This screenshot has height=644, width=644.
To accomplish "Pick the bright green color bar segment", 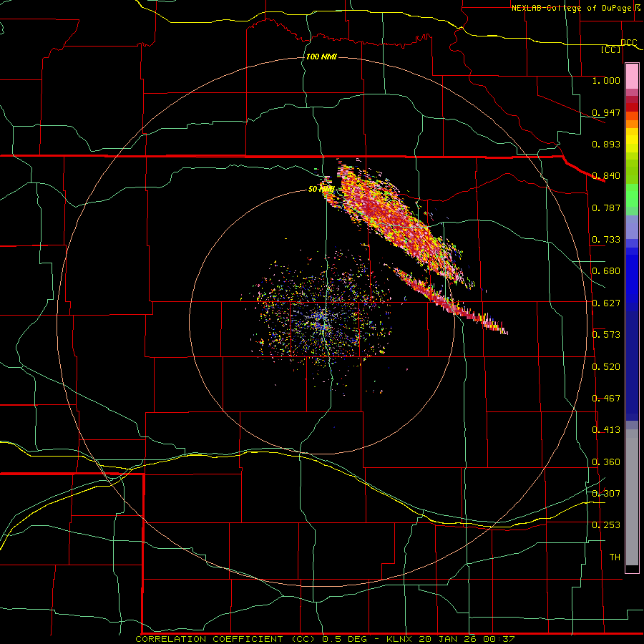I will coord(632,196).
